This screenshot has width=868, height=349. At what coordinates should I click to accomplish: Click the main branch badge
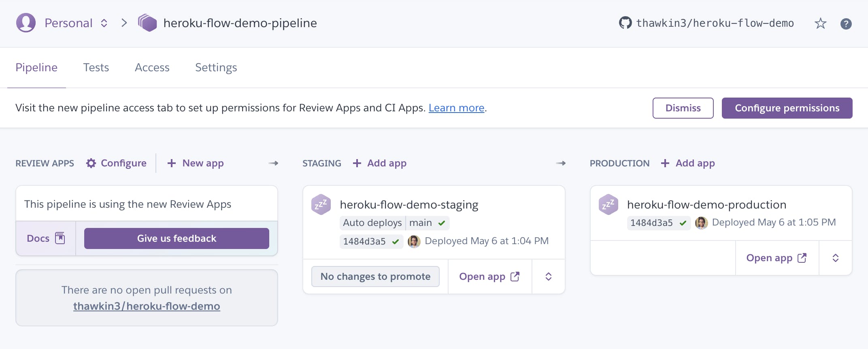pos(428,223)
